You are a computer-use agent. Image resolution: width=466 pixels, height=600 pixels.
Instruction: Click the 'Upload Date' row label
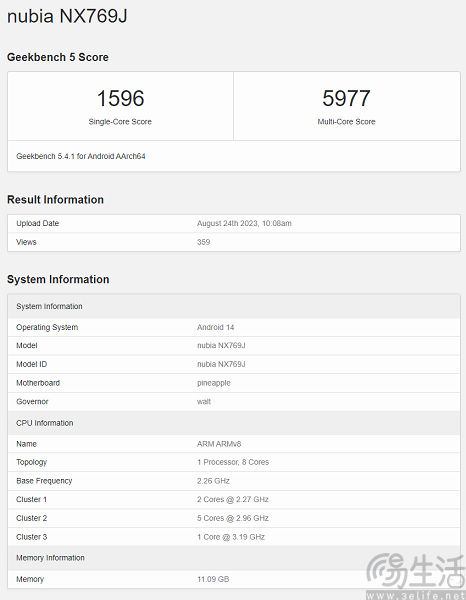37,223
